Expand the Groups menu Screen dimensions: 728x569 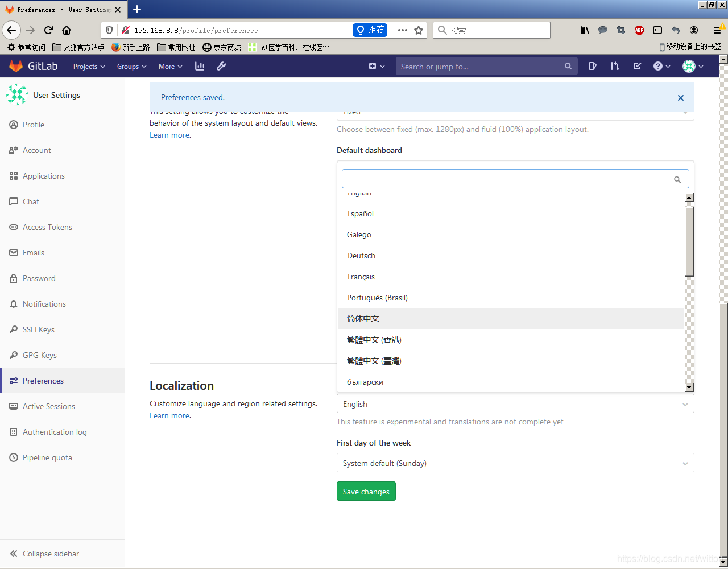coord(131,66)
